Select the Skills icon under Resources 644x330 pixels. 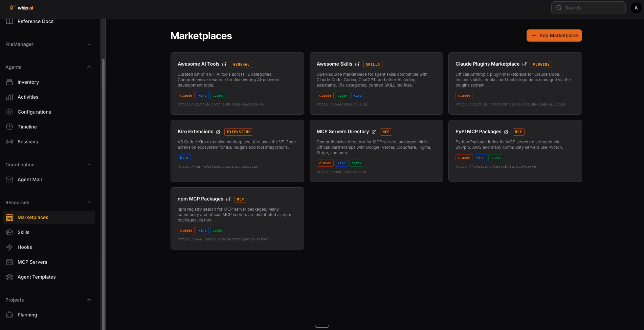9,232
